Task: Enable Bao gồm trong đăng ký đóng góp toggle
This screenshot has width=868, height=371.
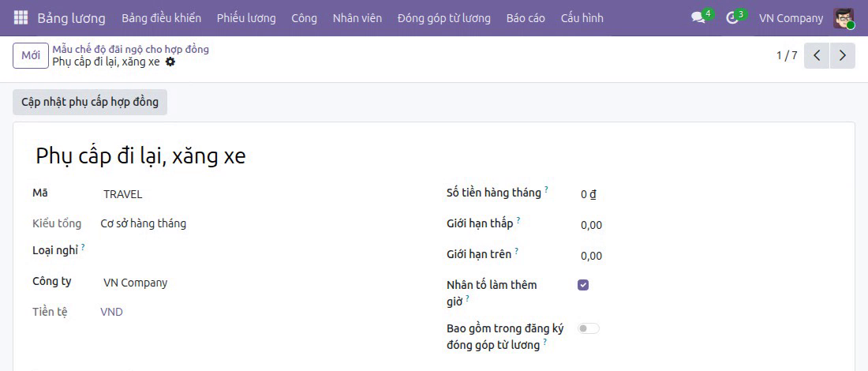Action: 589,328
